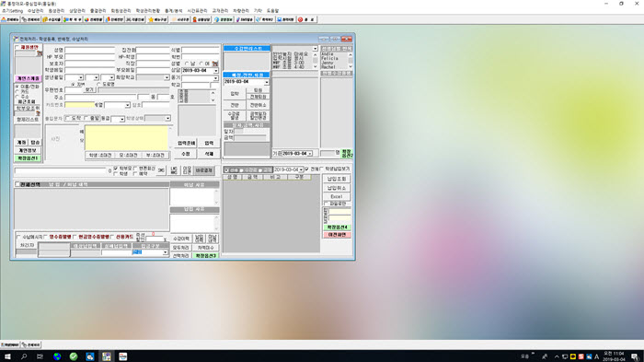644x362 pixels.
Task: Enable the 재원생만 checkbox
Action: point(17,48)
